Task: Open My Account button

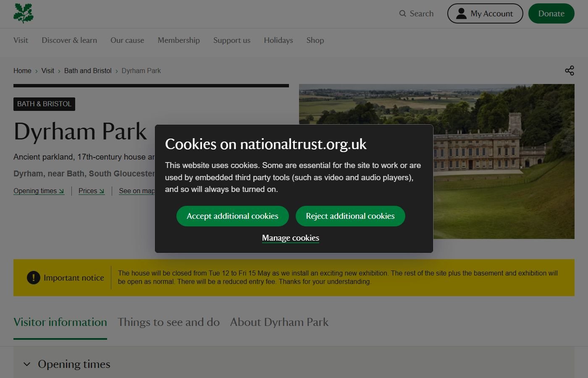Action: pos(485,13)
